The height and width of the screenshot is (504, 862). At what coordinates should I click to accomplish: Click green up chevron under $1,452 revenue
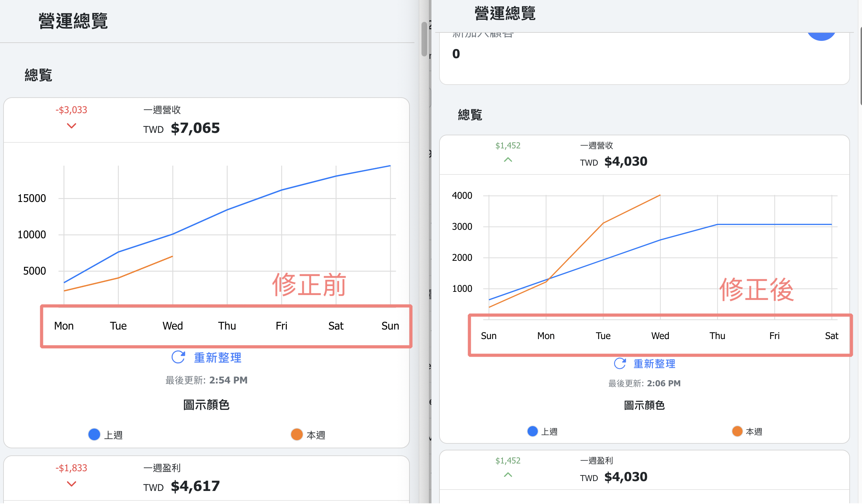(508, 160)
